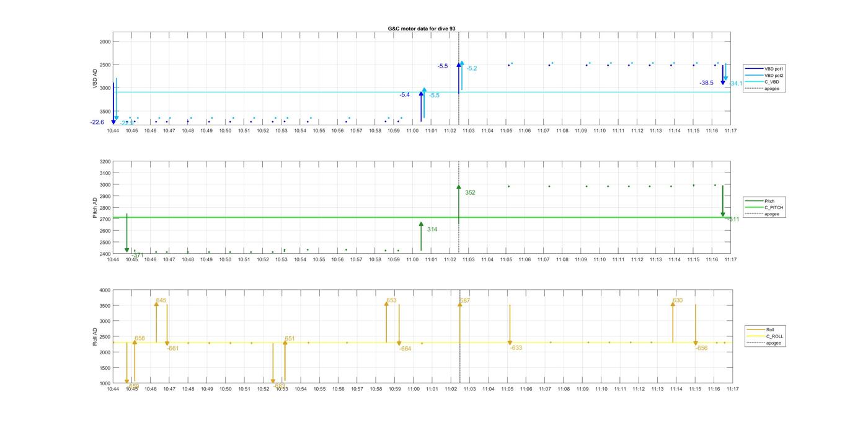This screenshot has height=430, width=868.
Task: Click the '-22.6' VBD data label
Action: pyautogui.click(x=97, y=122)
